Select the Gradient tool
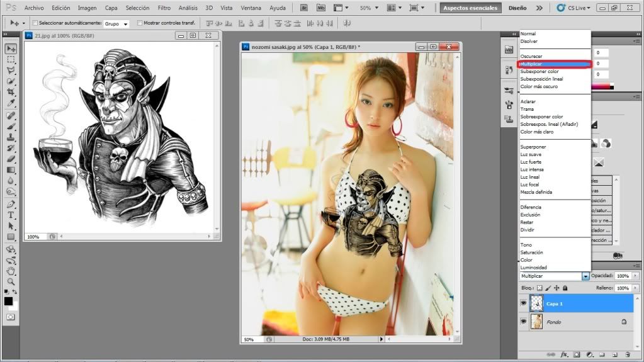Viewport: 644px width, 362px height. pos(11,170)
